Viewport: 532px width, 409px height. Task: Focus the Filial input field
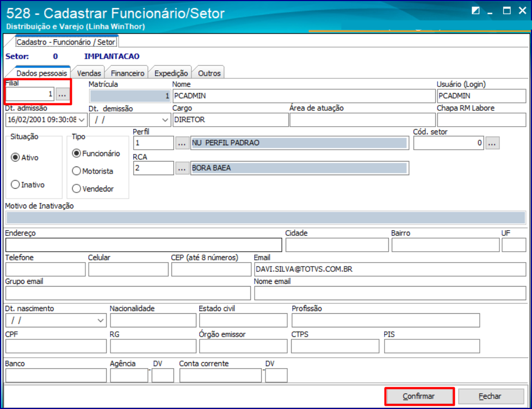(x=30, y=94)
